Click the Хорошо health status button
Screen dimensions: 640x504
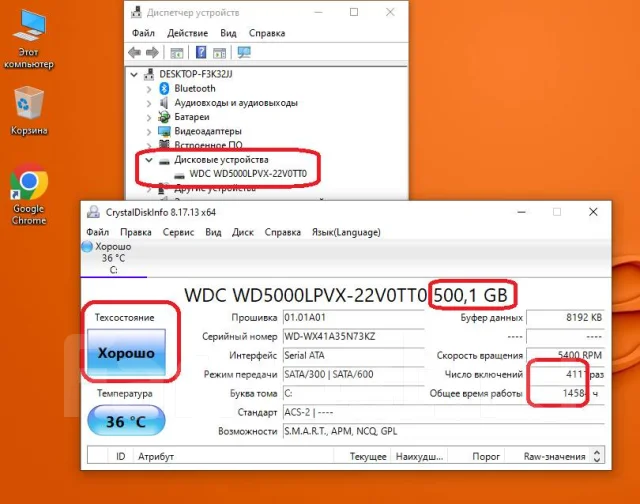click(x=127, y=353)
